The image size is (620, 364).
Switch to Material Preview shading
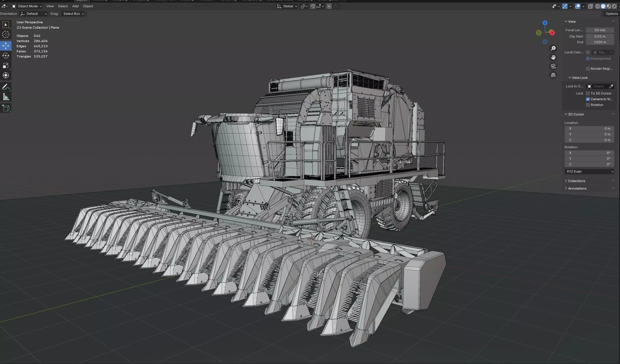click(x=609, y=6)
